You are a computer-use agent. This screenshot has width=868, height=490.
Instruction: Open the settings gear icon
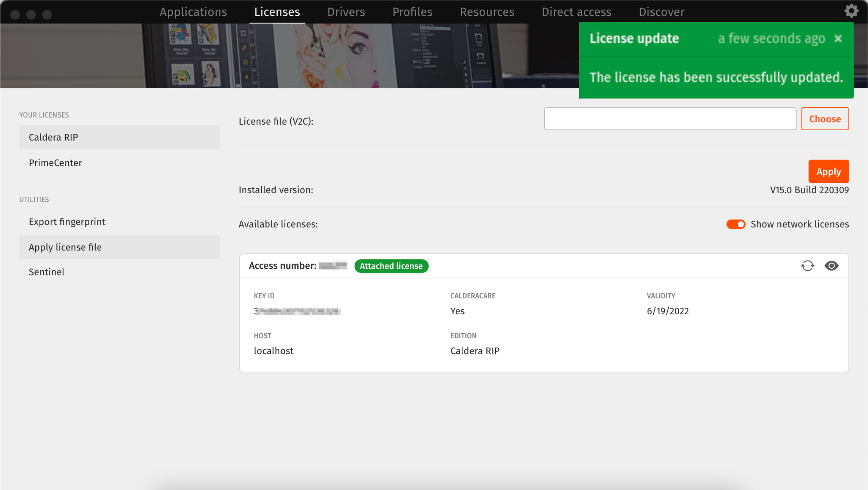pos(851,11)
